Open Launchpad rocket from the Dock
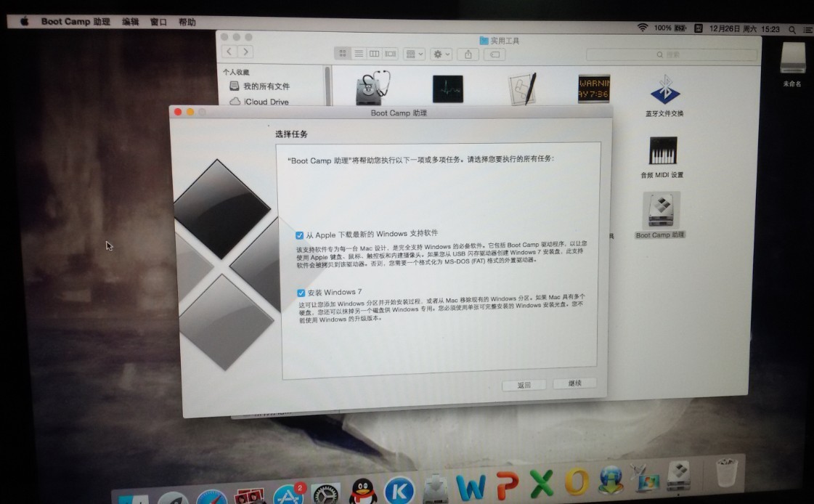814x504 pixels. 173,498
